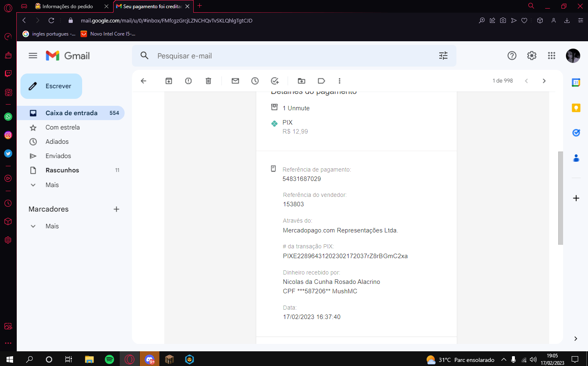Screen dimensions: 588x366
Task: Open Gmail main menu hamburger icon
Action: point(33,56)
